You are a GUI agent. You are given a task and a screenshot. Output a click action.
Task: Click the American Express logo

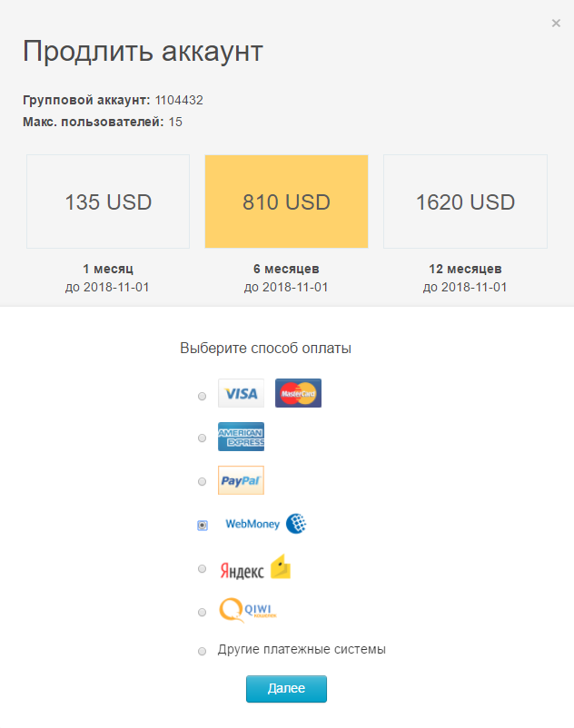pos(241,437)
